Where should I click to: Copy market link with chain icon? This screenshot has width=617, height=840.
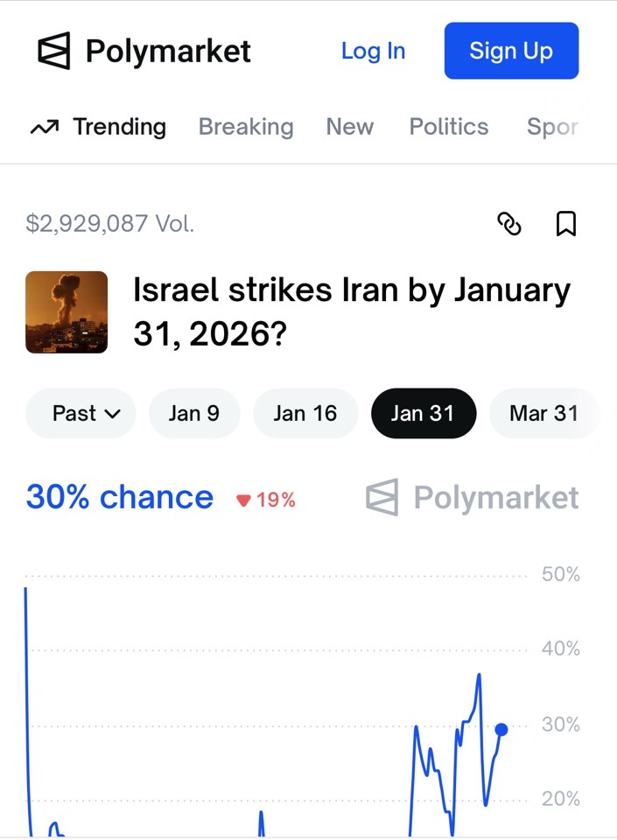click(509, 225)
